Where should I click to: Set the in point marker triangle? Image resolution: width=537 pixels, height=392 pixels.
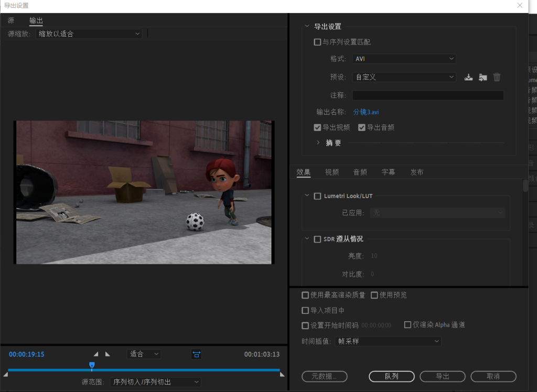point(96,354)
